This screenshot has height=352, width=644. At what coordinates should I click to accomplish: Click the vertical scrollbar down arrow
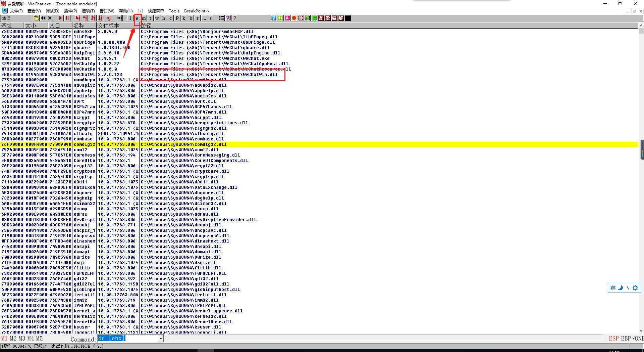tap(641, 331)
